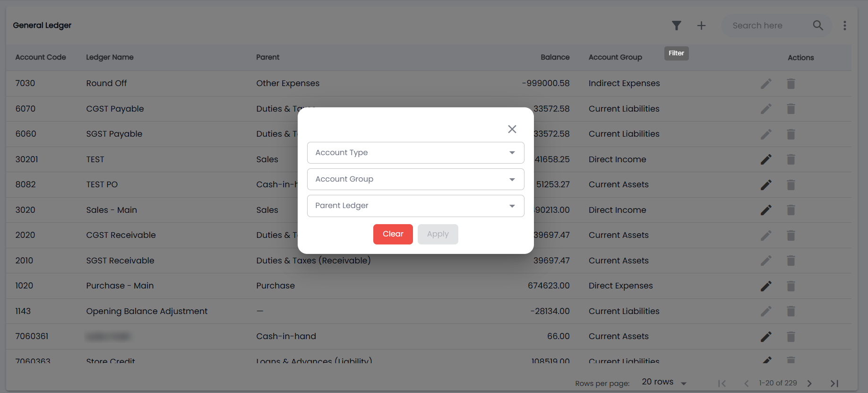This screenshot has width=868, height=393.
Task: Open the three-dot more options menu
Action: pos(845,26)
